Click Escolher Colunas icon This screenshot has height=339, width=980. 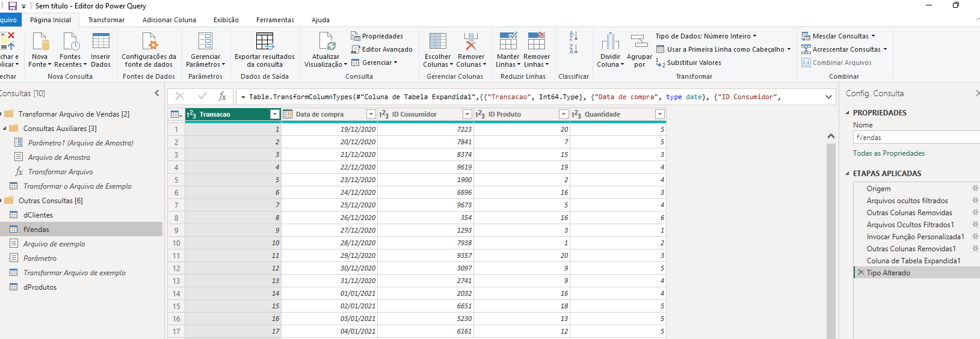tap(437, 42)
